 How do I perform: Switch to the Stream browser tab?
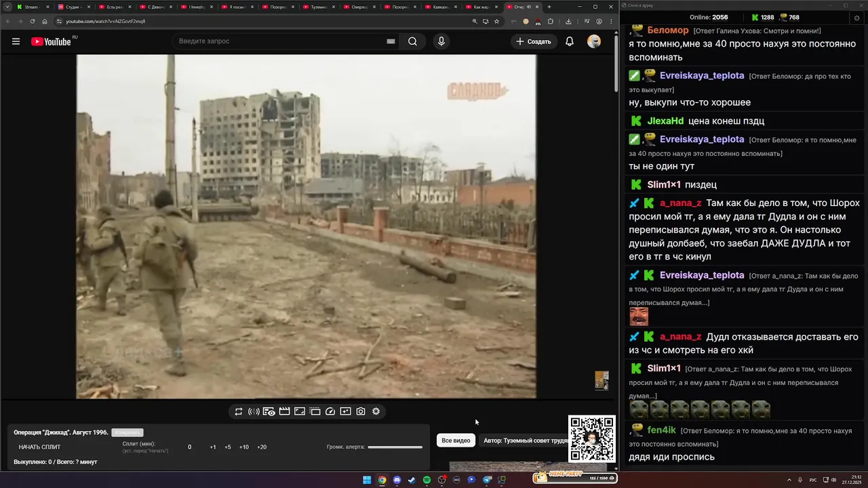pos(33,7)
